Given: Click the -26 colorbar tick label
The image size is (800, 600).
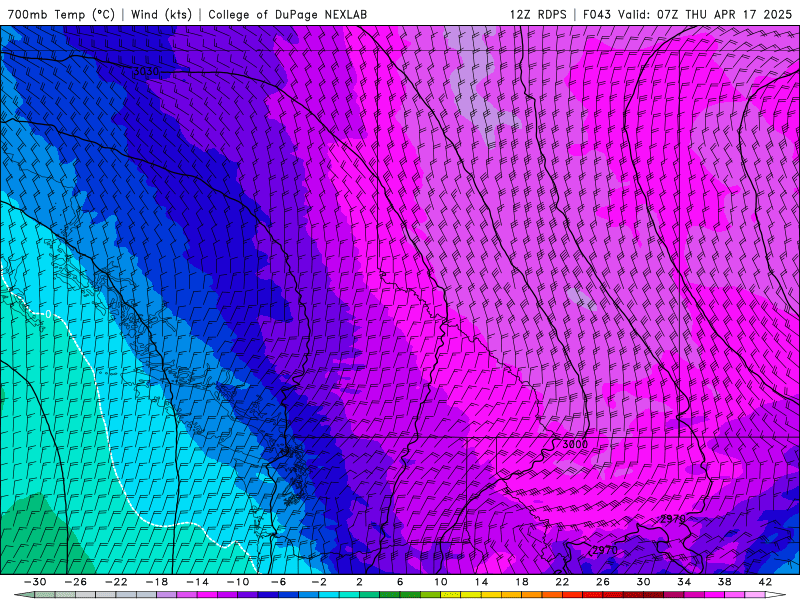Looking at the screenshot, I should [76, 582].
